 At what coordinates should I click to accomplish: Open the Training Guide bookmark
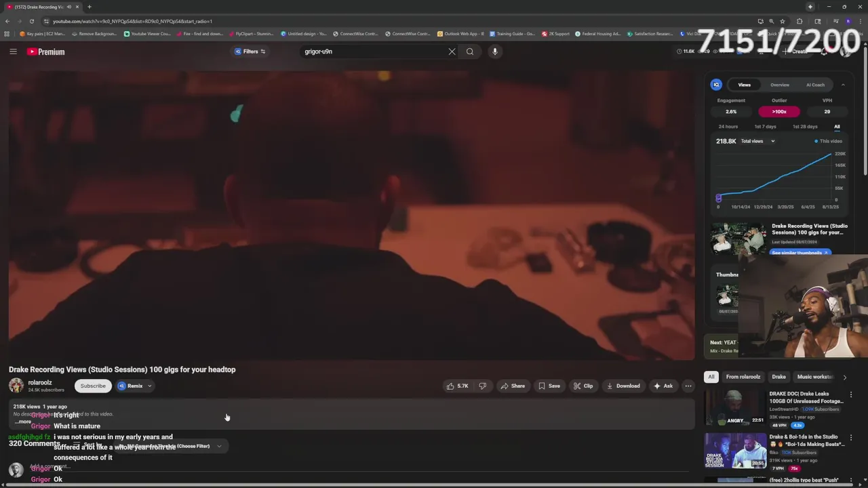point(512,34)
